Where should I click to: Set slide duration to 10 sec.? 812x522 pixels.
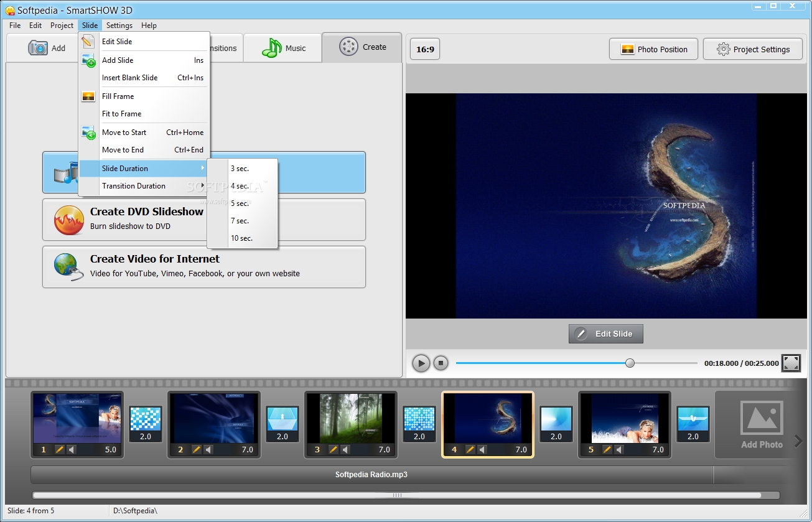click(x=242, y=238)
